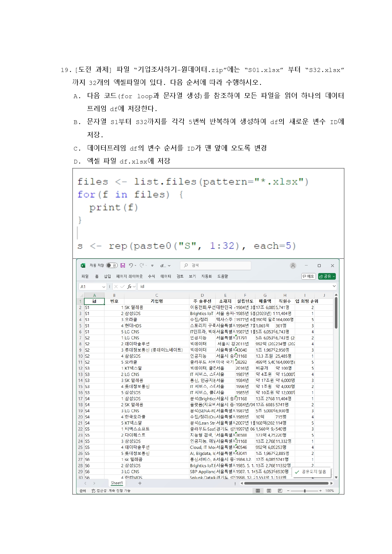Select column C header
This screenshot has width=392, height=554.
(x=157, y=295)
